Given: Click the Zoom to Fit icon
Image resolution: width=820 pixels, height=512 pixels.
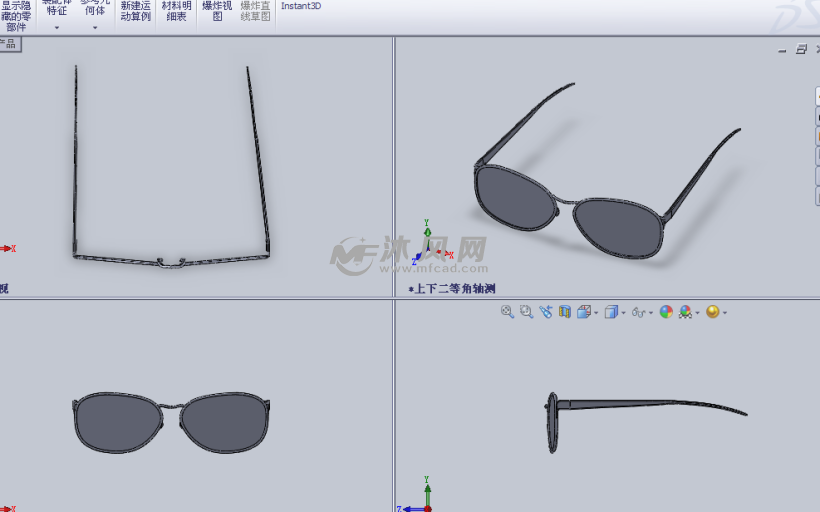Looking at the screenshot, I should pyautogui.click(x=507, y=312).
